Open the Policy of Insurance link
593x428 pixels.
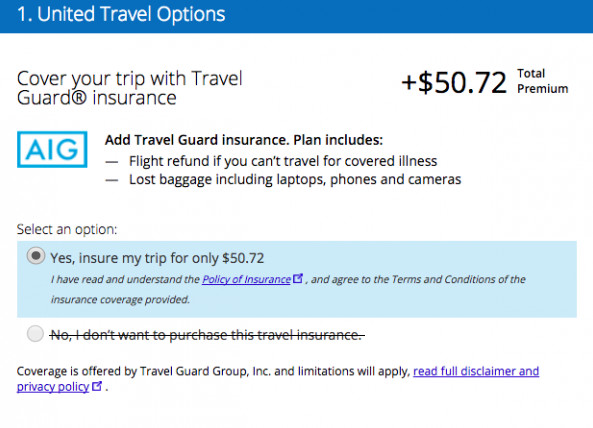[x=246, y=279]
